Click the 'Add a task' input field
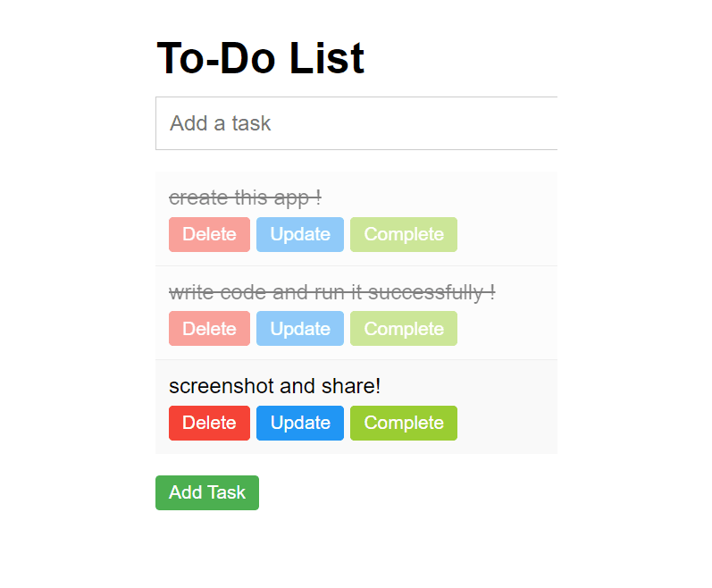Screen dimensions: 712x588 [x=357, y=123]
